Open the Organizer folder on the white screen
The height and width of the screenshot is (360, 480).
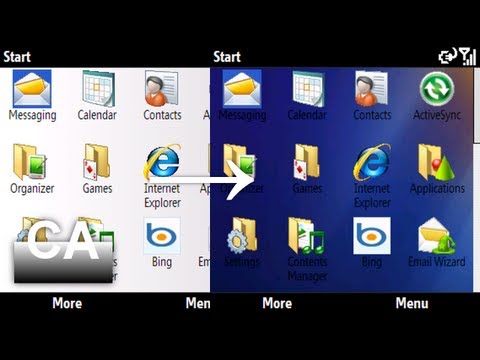pyautogui.click(x=31, y=162)
